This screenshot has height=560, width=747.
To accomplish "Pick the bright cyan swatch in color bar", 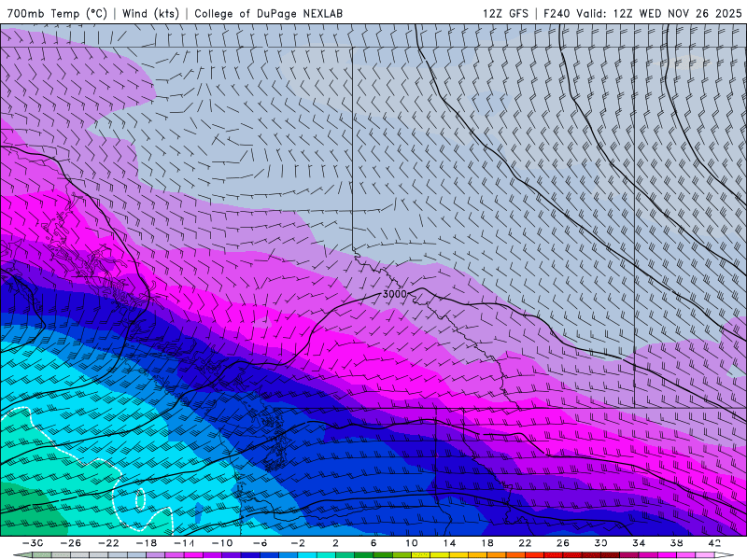I will (307, 553).
